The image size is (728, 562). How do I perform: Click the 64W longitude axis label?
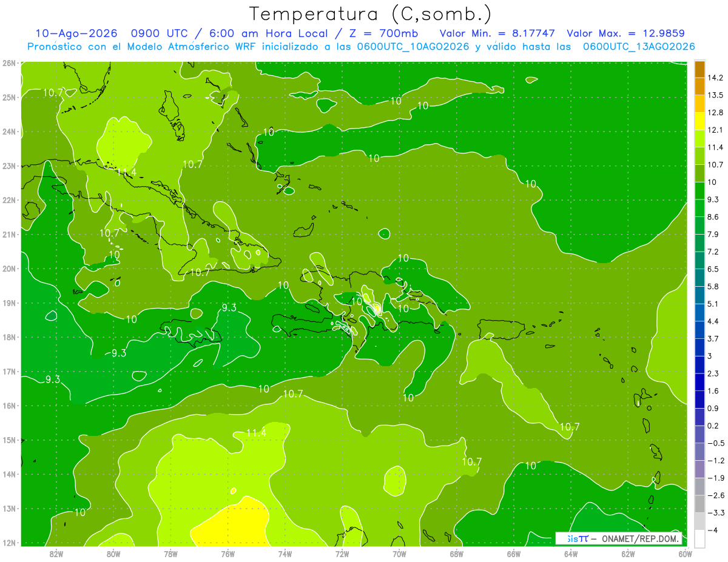click(x=571, y=553)
